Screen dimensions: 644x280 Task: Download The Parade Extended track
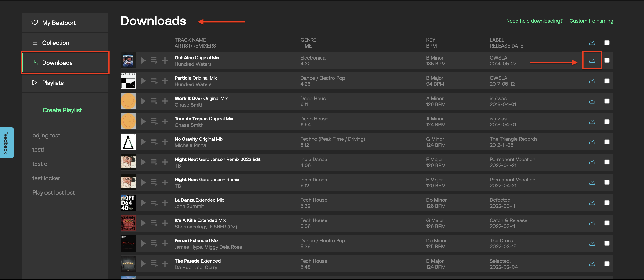[592, 263]
